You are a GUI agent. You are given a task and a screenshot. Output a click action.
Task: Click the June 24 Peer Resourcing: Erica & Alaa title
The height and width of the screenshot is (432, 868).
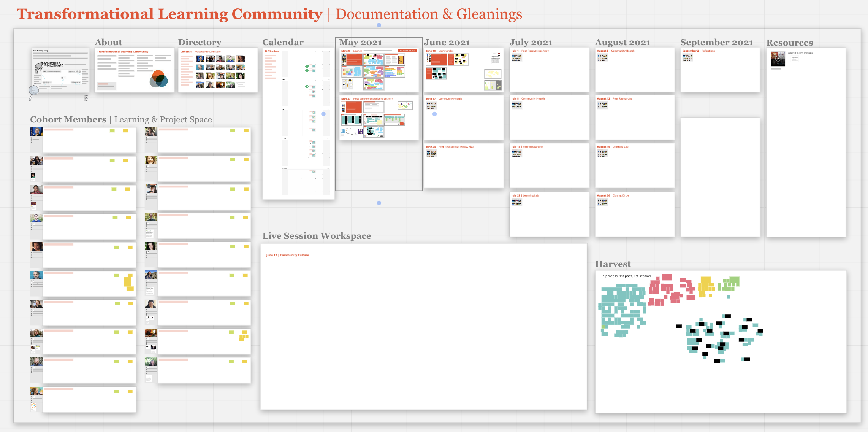(450, 147)
